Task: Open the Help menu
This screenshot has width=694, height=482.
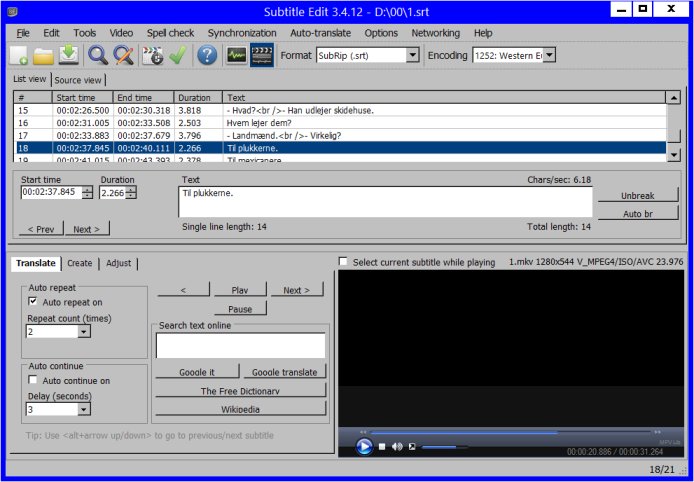Action: (483, 33)
